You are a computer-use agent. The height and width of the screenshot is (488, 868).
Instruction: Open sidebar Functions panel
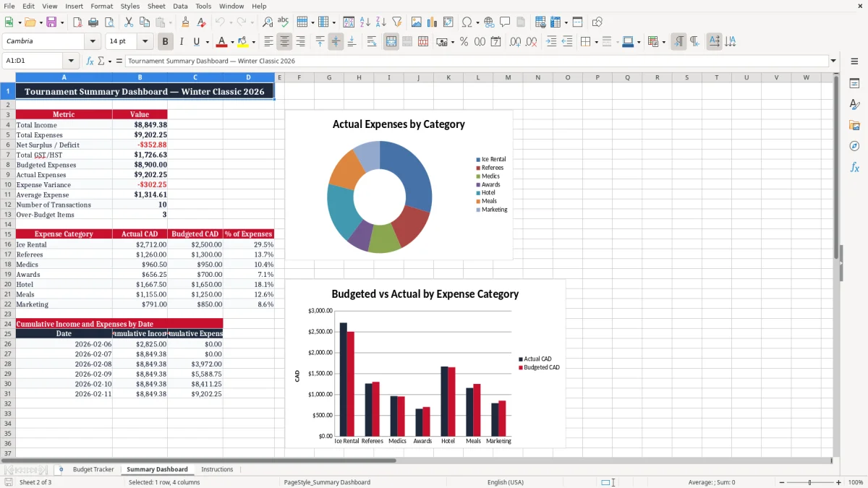tap(854, 167)
